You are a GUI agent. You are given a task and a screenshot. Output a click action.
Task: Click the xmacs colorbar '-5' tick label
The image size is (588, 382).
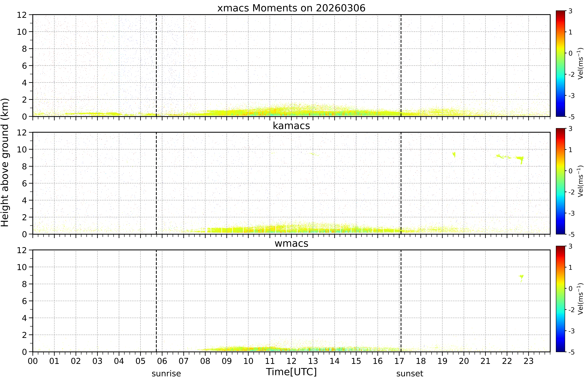pos(571,117)
